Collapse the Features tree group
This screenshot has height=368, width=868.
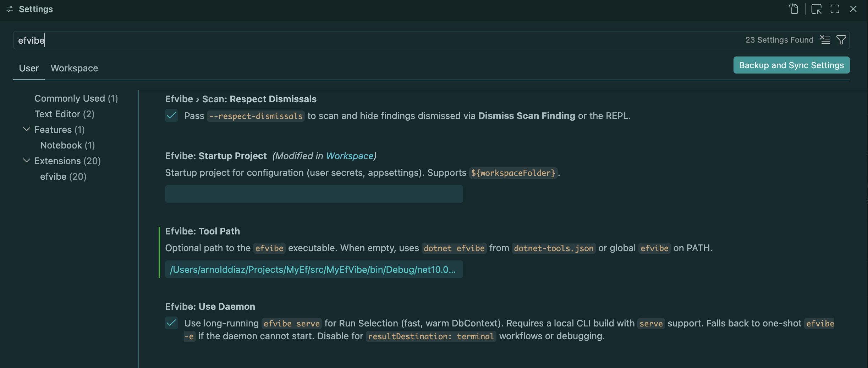(x=26, y=129)
